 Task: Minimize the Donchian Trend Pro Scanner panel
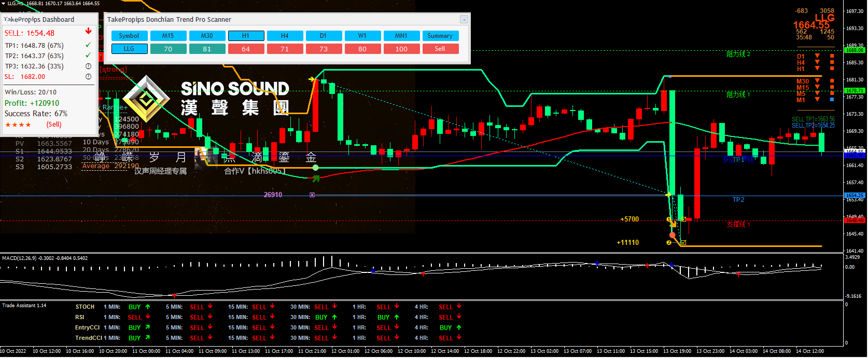point(464,19)
